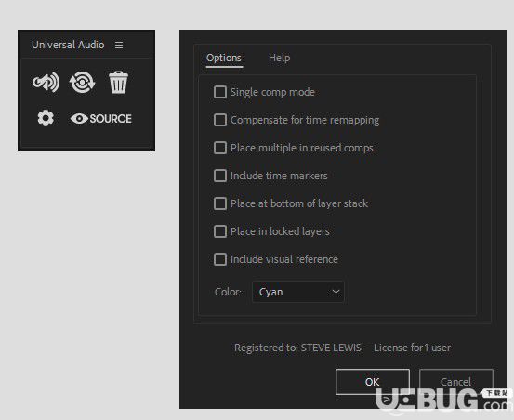Open settings with the gear icon
This screenshot has height=420, width=514.
click(46, 118)
